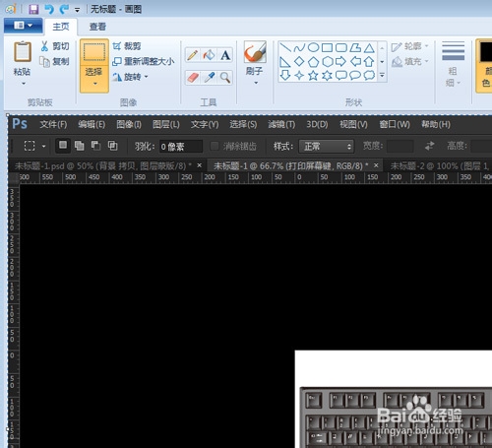Screen dimensions: 492x448
Task: Expand the 选择 dropdown arrow
Action: 94,84
